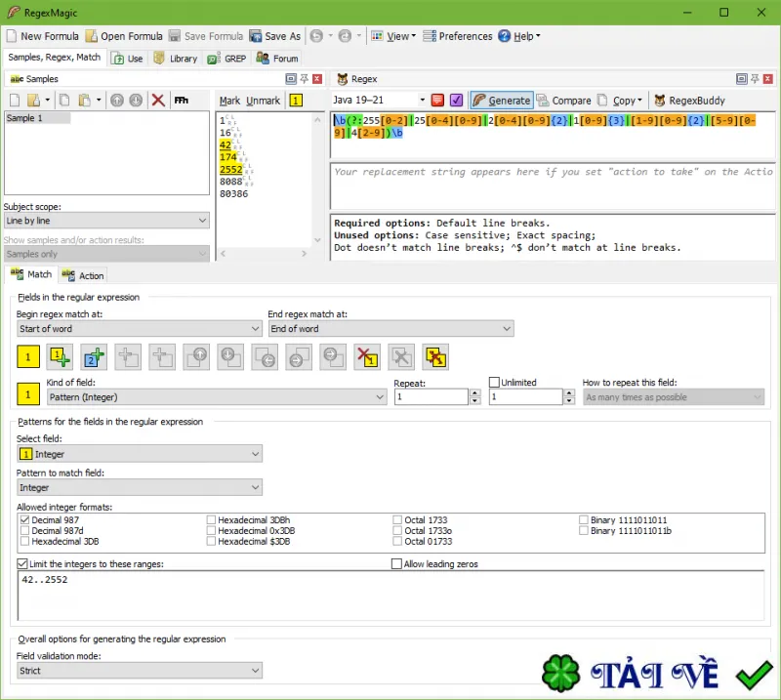
Task: Create a new blank sample
Action: coord(15,101)
